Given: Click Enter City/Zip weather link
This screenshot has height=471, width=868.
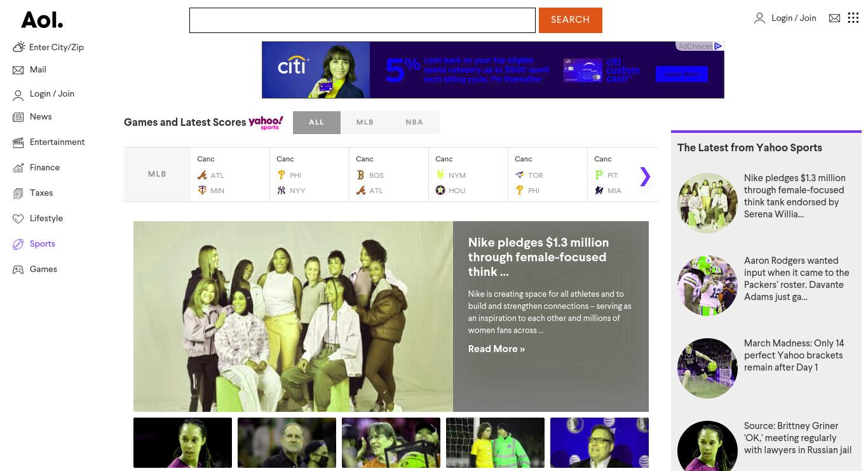Looking at the screenshot, I should tap(57, 47).
